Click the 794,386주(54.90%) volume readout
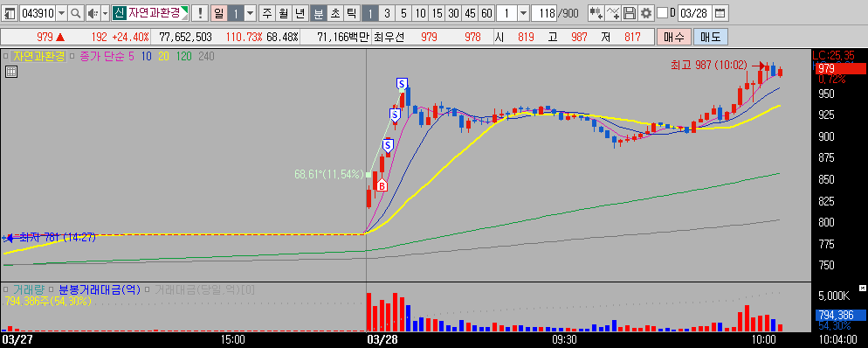The image size is (868, 348). point(48,301)
